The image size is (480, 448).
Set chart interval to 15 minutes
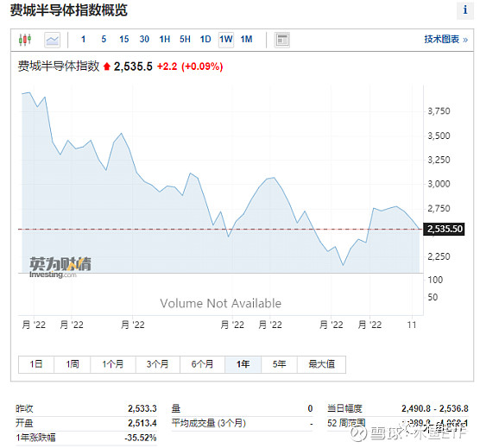point(124,39)
